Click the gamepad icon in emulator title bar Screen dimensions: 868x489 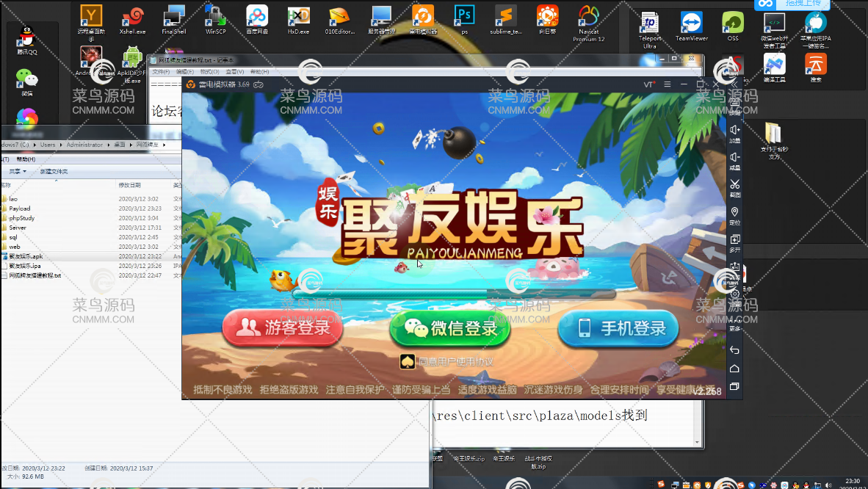point(258,84)
